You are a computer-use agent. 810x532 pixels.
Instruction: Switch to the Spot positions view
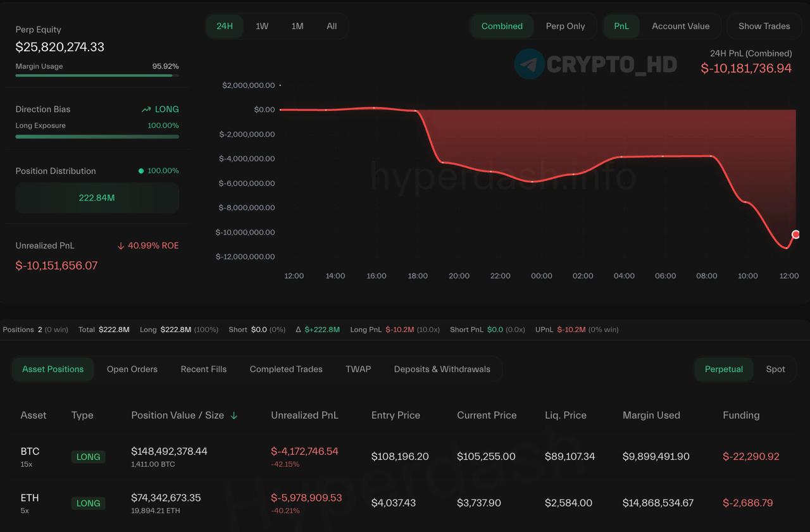click(x=775, y=369)
